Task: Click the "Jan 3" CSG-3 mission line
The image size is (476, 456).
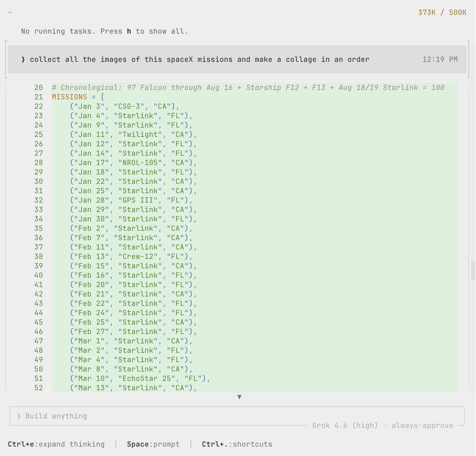Action: [x=125, y=106]
